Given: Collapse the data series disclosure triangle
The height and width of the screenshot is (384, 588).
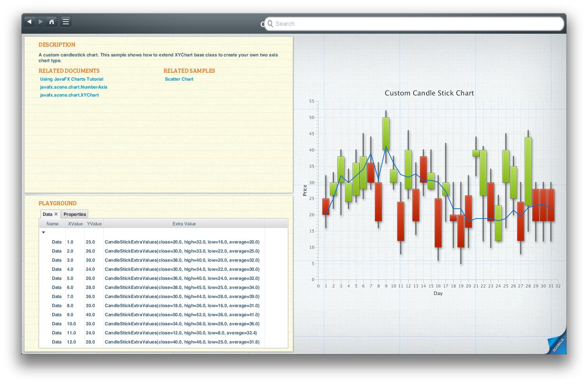Looking at the screenshot, I should [44, 232].
